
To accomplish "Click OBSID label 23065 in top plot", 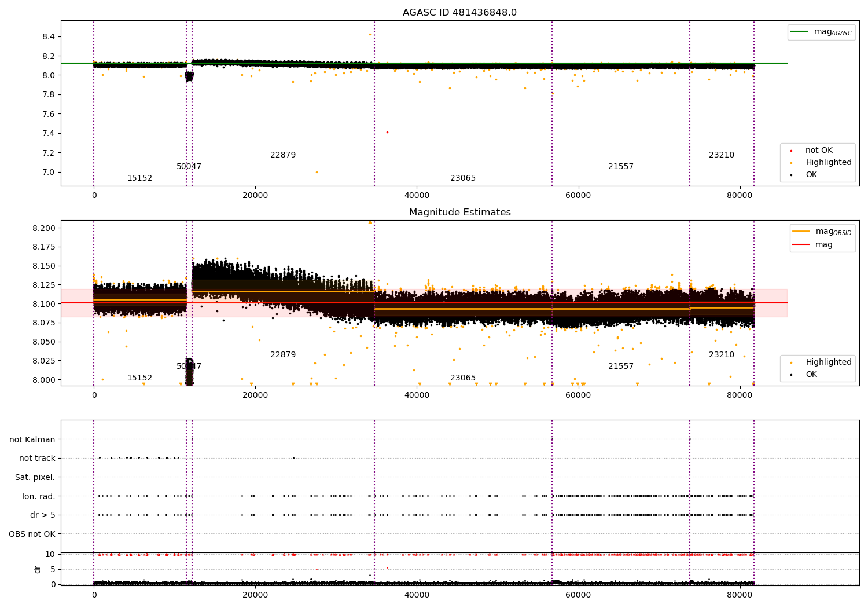I will click(x=463, y=178).
